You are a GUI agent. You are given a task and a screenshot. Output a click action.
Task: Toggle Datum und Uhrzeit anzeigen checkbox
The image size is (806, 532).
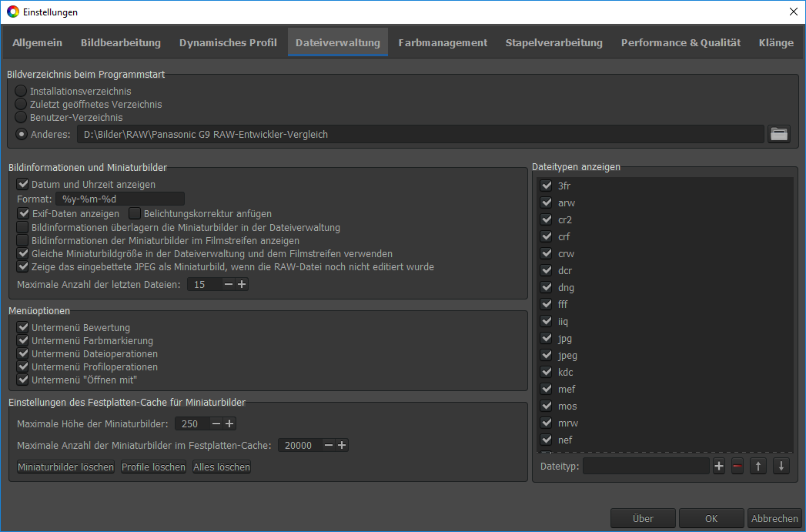22,185
